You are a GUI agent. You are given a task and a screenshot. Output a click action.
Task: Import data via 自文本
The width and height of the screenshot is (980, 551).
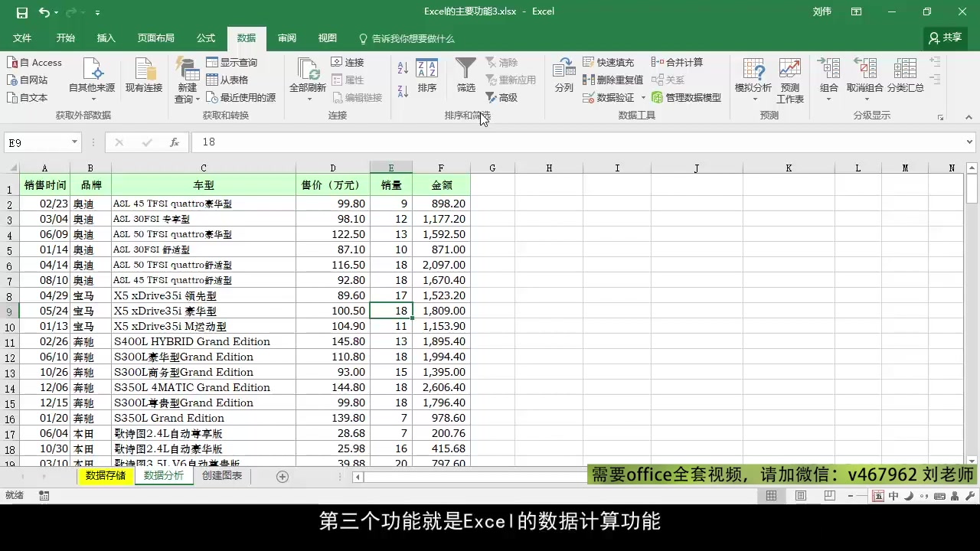point(28,97)
